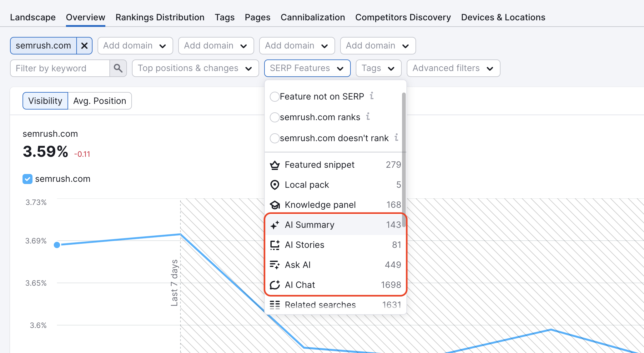Screen dimensions: 644x353
Task: Collapse the SERP Features dropdown
Action: pos(307,68)
